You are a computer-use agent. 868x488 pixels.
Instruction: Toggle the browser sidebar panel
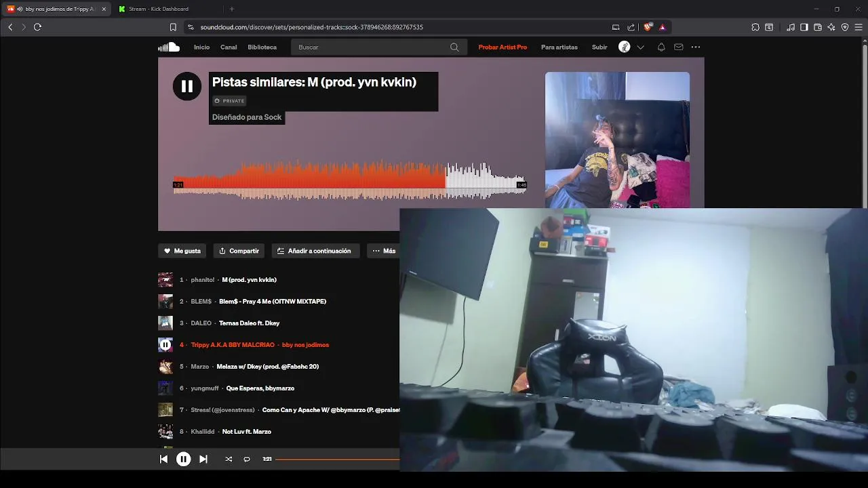[804, 27]
